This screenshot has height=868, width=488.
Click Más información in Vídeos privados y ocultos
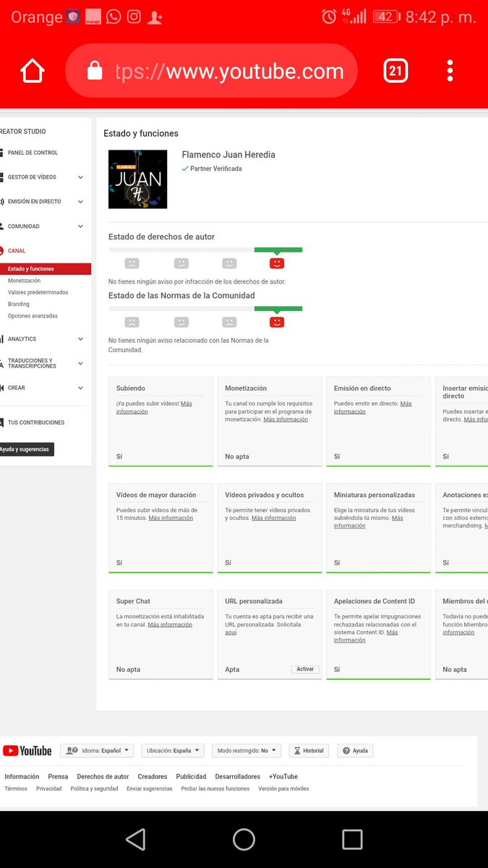(x=273, y=518)
